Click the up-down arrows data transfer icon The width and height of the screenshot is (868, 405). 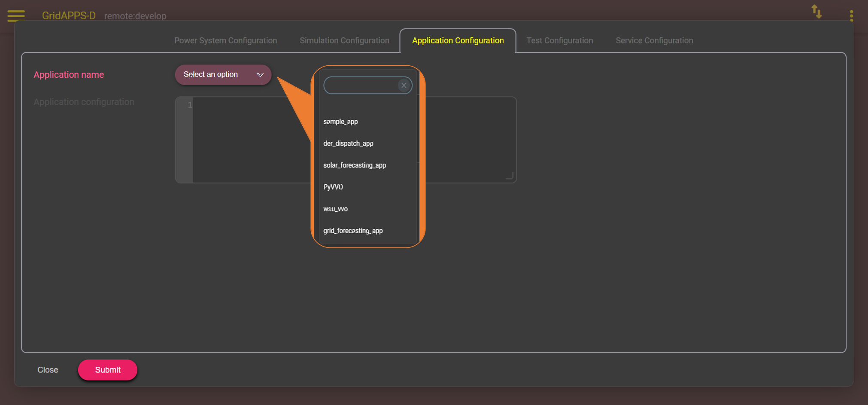point(816,12)
